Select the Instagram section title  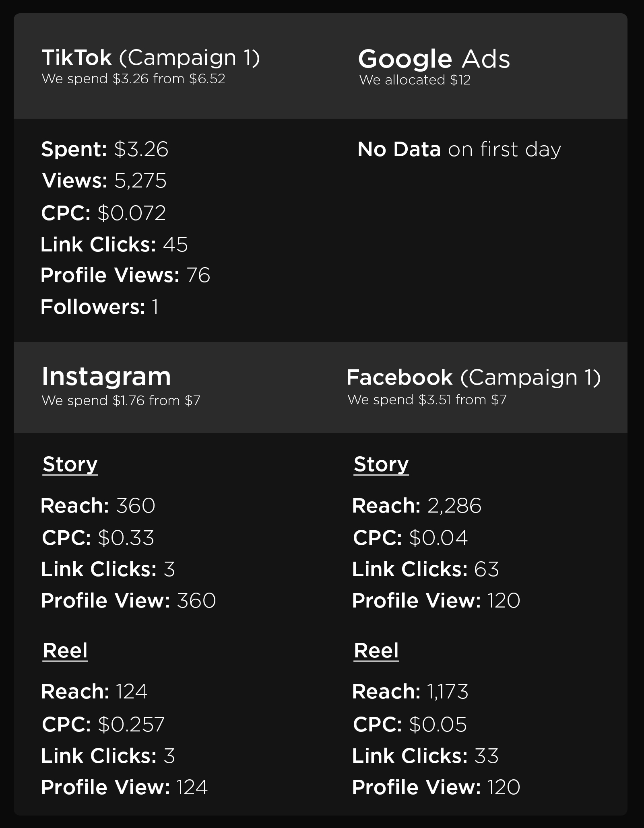(106, 377)
